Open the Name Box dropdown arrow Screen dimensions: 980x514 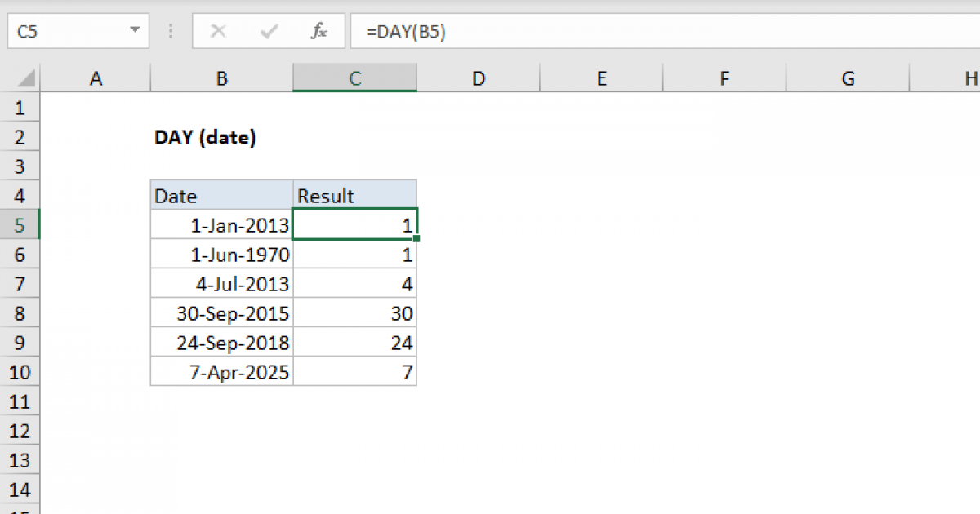[x=136, y=31]
